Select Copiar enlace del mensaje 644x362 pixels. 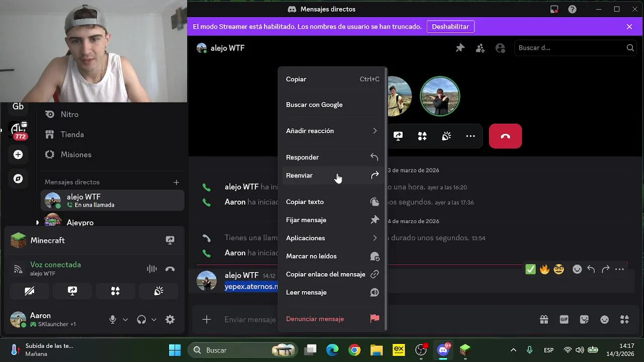pos(333,274)
